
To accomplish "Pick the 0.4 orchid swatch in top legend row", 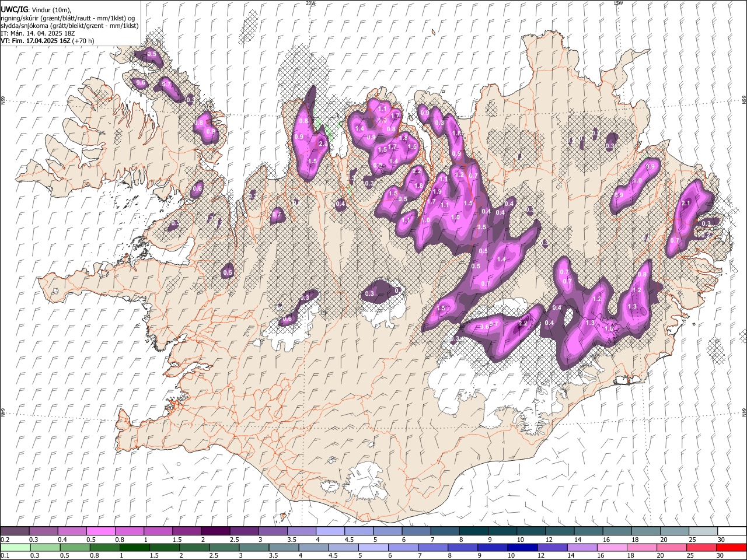I will pyautogui.click(x=72, y=531).
